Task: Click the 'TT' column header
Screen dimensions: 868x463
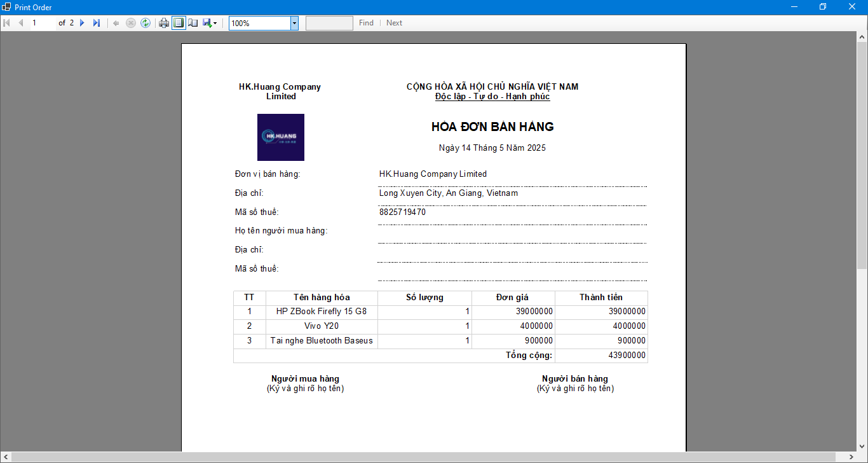Action: click(249, 298)
